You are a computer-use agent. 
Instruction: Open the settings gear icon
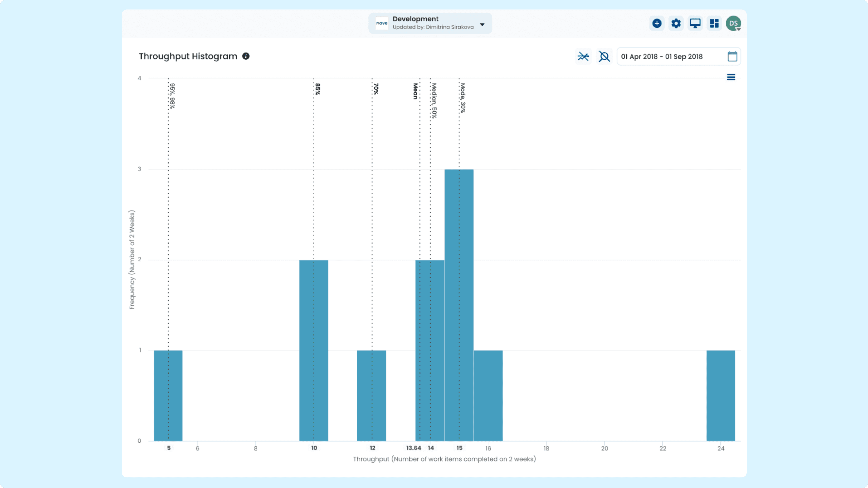click(x=676, y=23)
